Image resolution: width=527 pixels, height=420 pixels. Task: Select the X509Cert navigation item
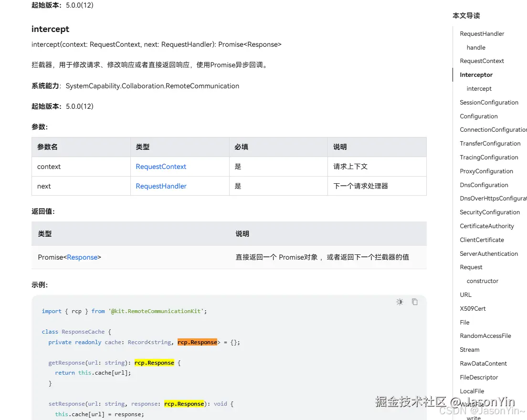point(473,308)
